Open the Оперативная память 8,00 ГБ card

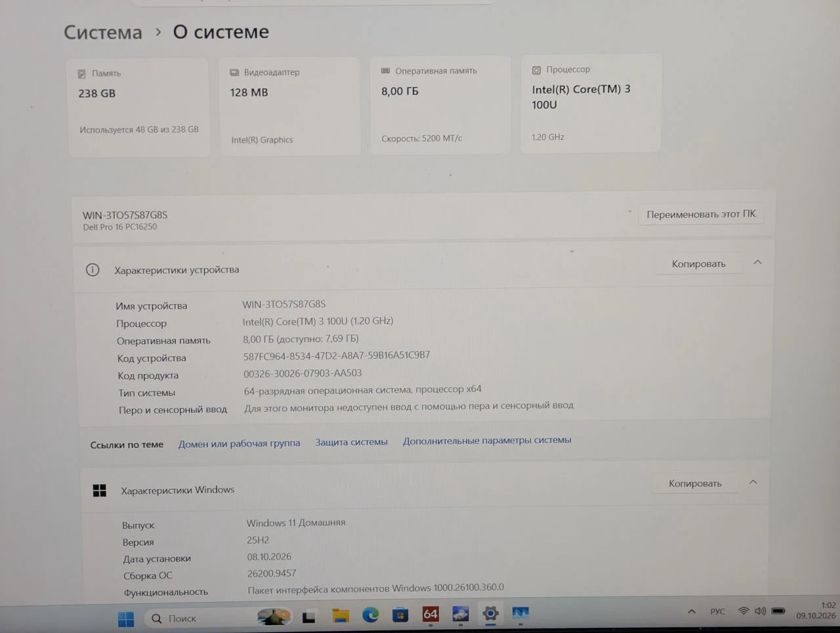[440, 105]
